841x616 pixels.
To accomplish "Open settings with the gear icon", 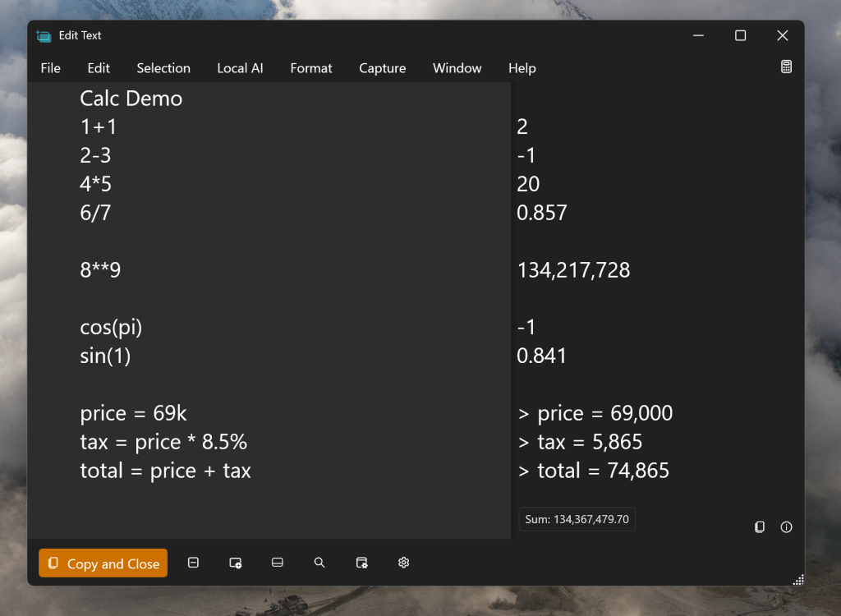I will (403, 563).
